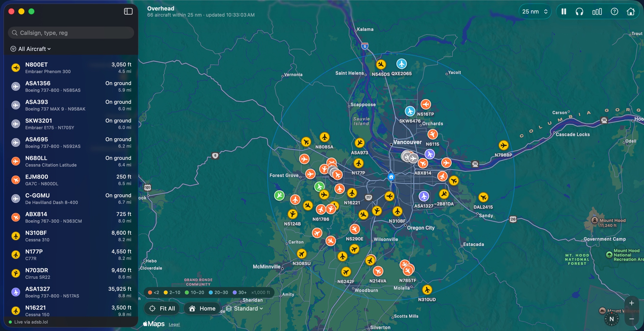Select N680LL Cessna Citation Latitude row

[x=71, y=161]
